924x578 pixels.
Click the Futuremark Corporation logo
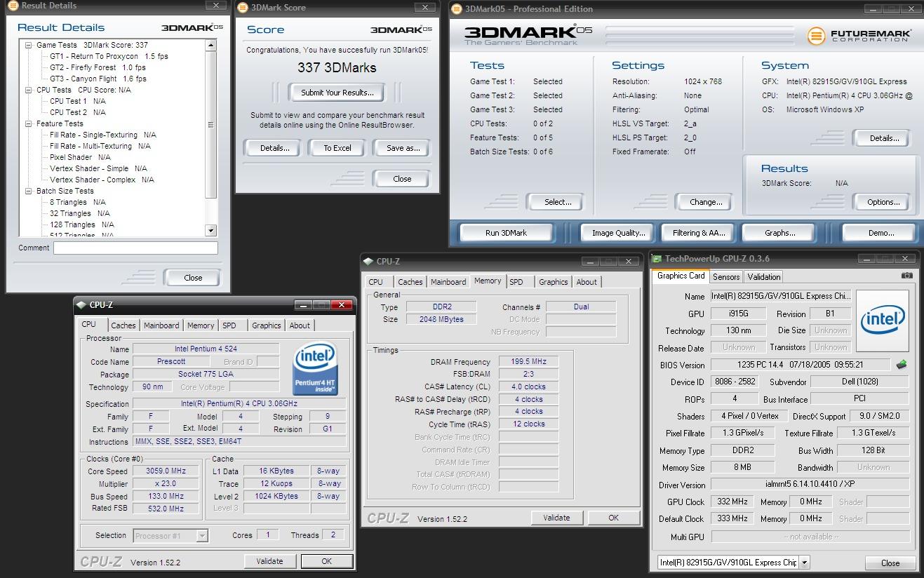pos(859,35)
